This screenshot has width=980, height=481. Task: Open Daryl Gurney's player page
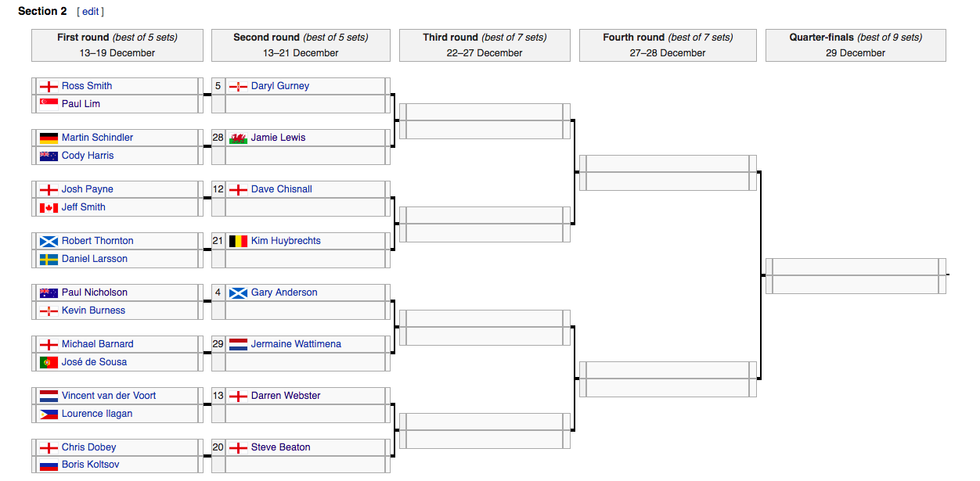(280, 86)
